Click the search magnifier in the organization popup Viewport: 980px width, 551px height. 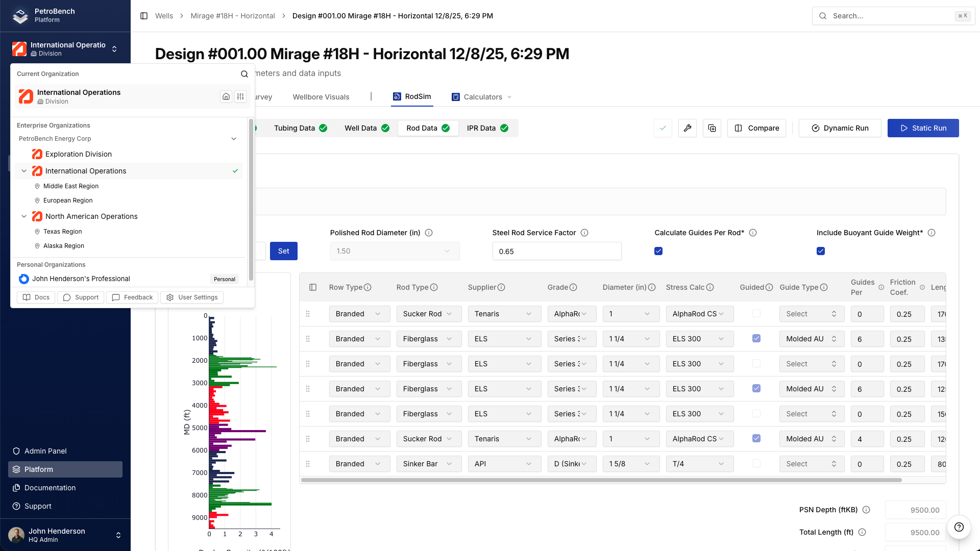(x=244, y=74)
